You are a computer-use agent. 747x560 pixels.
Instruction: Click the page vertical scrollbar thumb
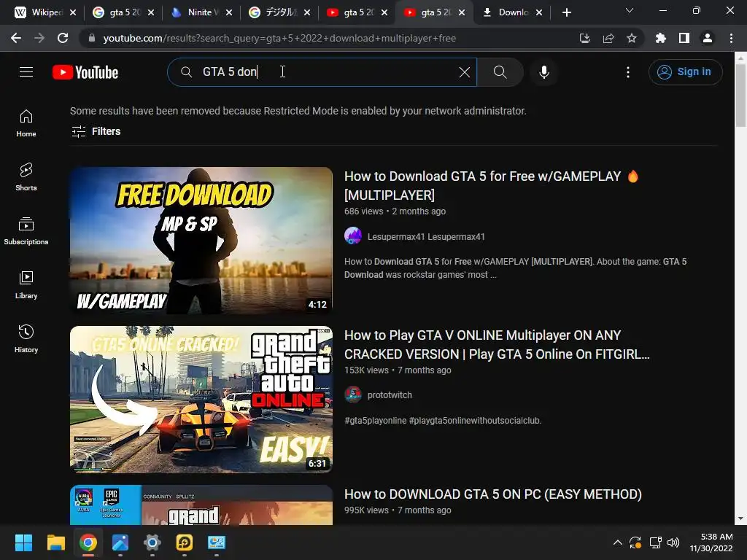740,96
